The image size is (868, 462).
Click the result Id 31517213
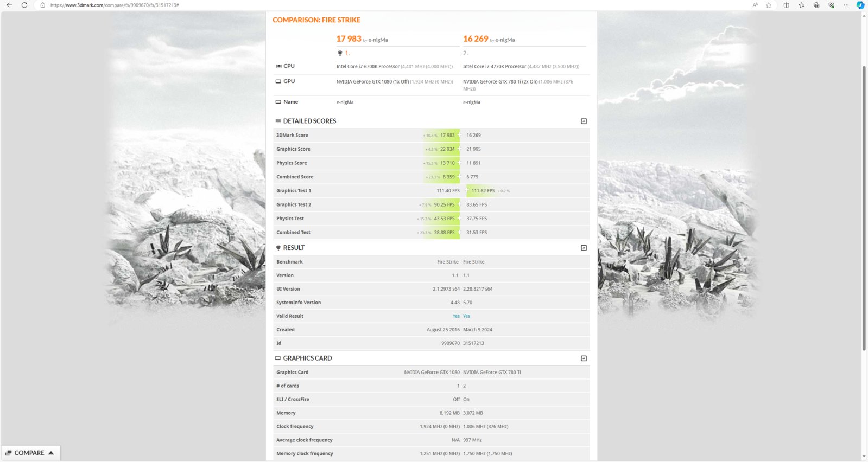coord(473,343)
